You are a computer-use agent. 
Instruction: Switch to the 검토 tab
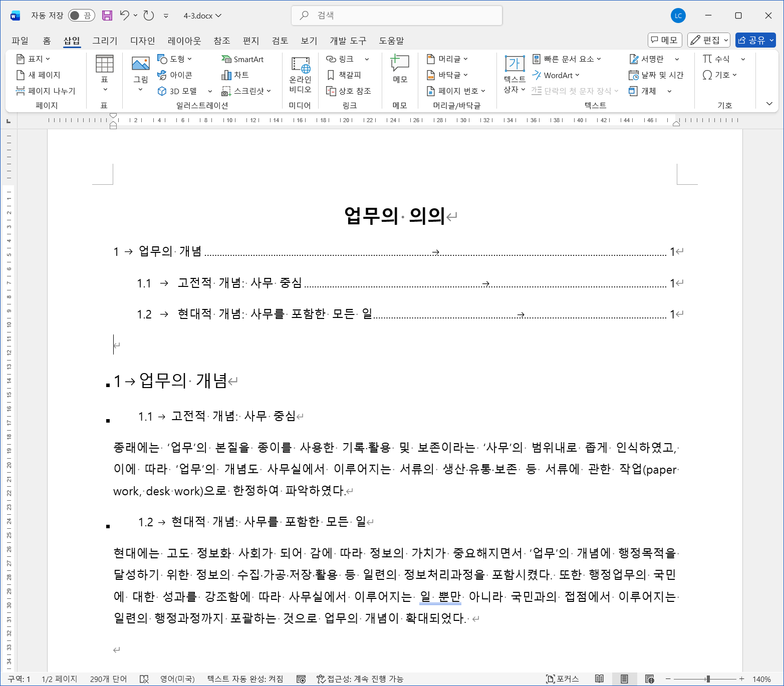(280, 41)
